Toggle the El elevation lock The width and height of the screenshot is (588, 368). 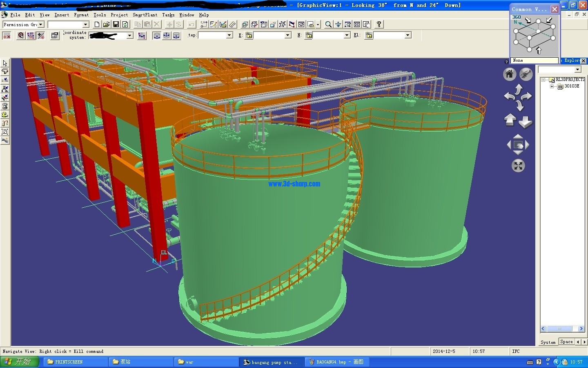(369, 36)
